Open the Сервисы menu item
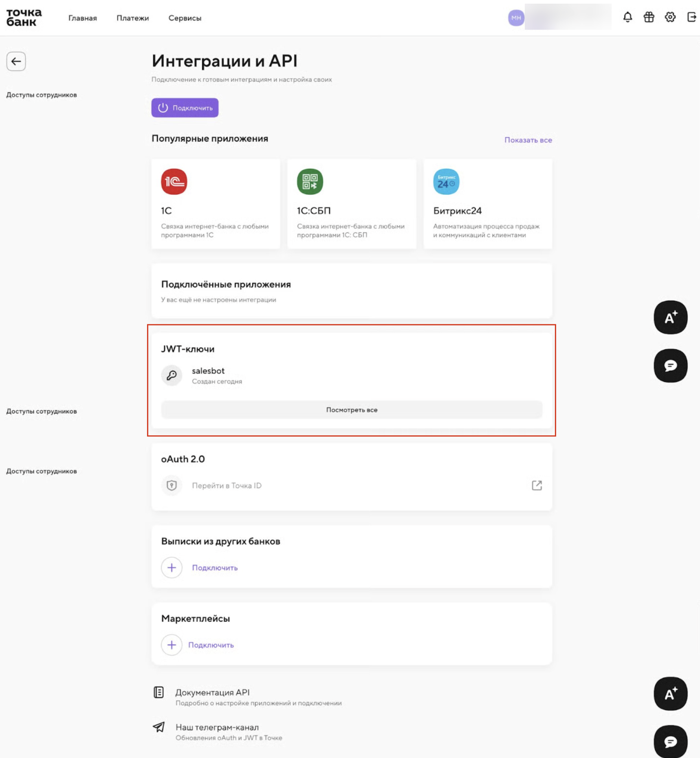The height and width of the screenshot is (758, 700). click(x=185, y=18)
